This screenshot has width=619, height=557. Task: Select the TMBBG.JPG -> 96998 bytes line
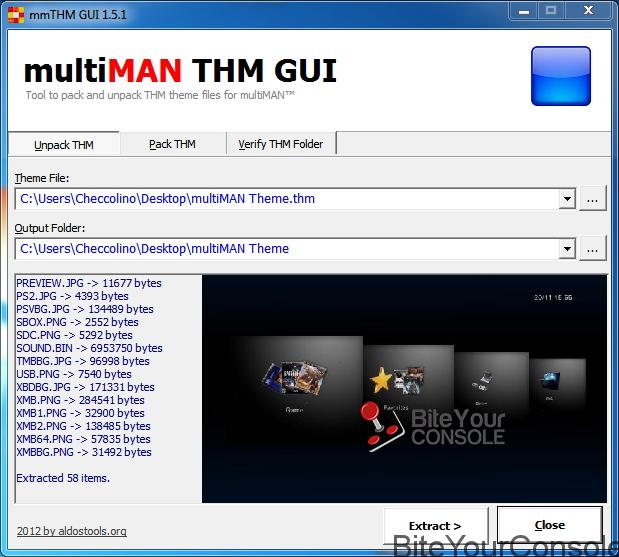coord(83,361)
